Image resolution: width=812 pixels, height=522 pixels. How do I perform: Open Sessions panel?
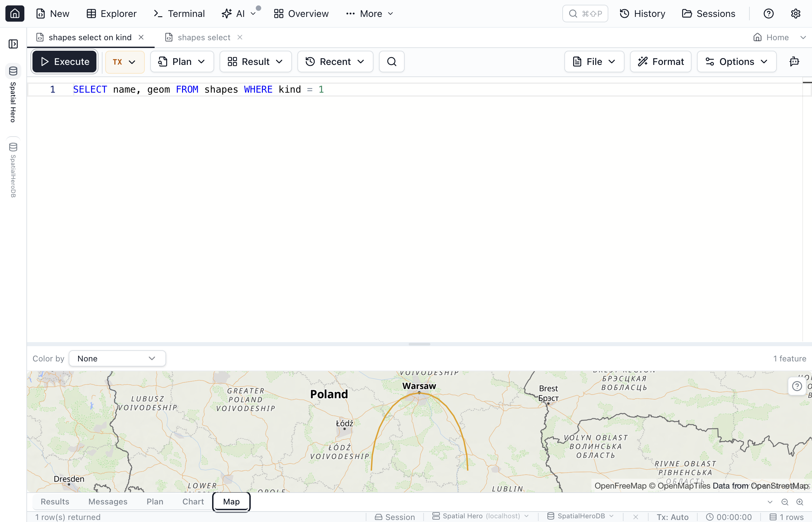point(708,14)
